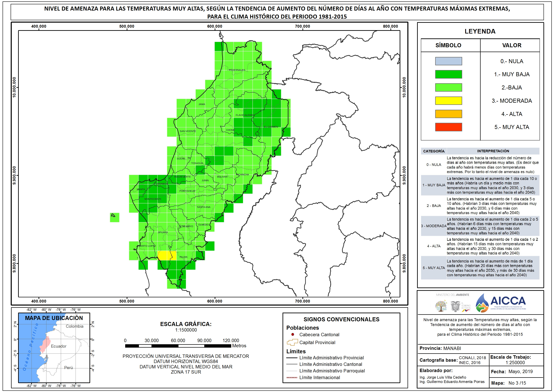The height and width of the screenshot is (392, 554).
Task: Click the OLMEDO map label
Action: pos(203,225)
